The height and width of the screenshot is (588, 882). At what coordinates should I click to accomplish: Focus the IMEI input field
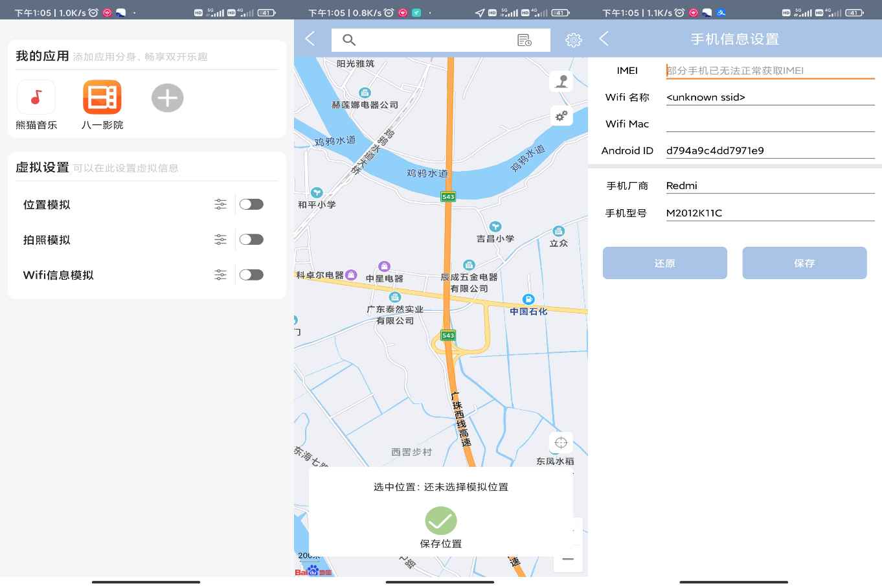pos(770,71)
